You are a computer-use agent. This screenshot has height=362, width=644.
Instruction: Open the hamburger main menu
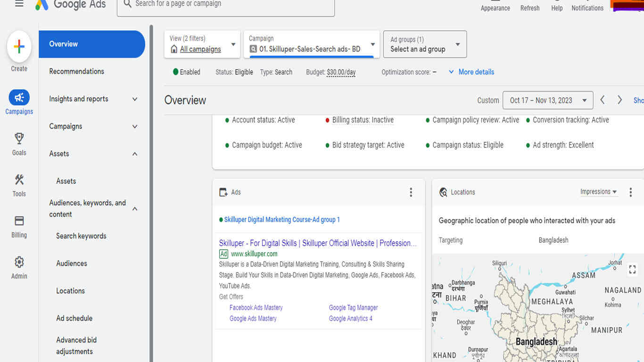tap(19, 4)
